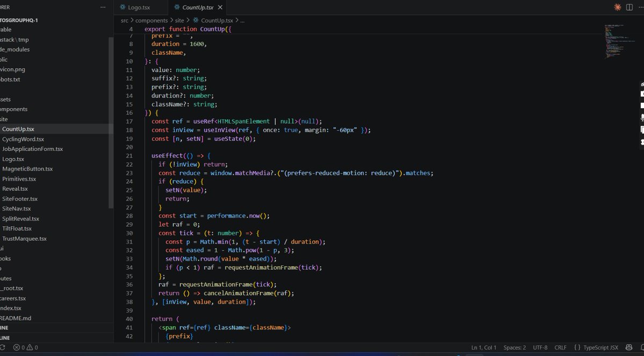Change line endings via CRLF
This screenshot has width=644, height=356.
point(560,347)
